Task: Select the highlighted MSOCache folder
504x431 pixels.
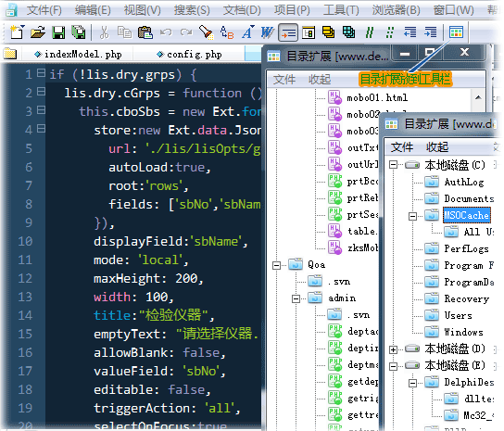Action: (x=466, y=215)
